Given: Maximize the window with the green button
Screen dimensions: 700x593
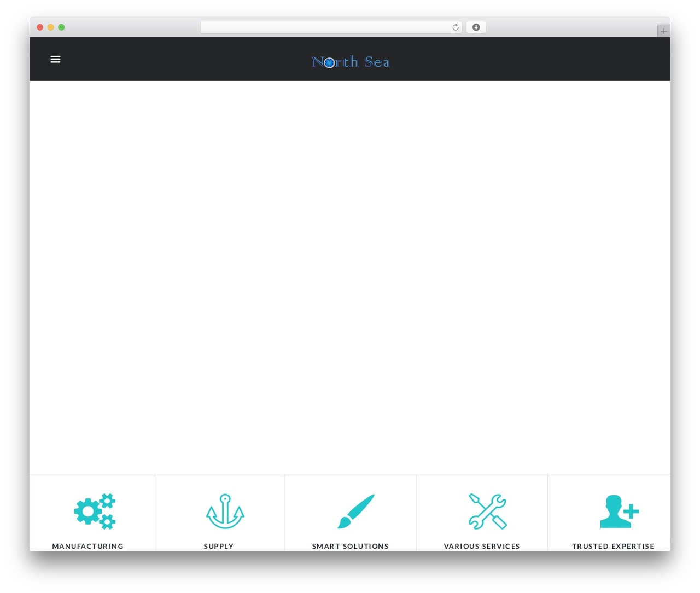Looking at the screenshot, I should pyautogui.click(x=61, y=27).
